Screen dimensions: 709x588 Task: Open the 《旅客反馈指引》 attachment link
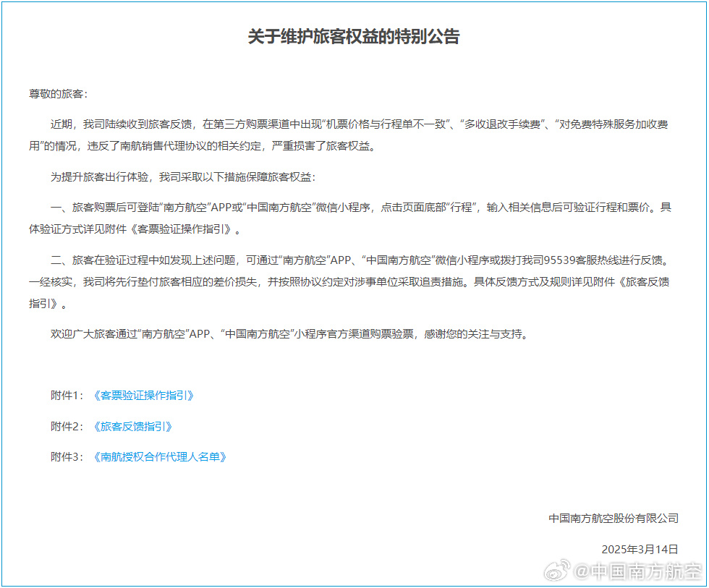click(132, 427)
